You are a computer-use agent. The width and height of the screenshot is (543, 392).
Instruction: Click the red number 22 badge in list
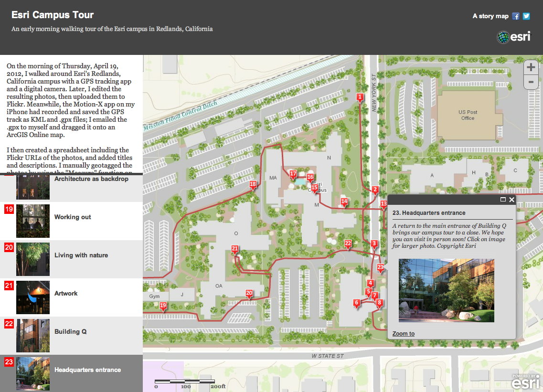point(9,324)
